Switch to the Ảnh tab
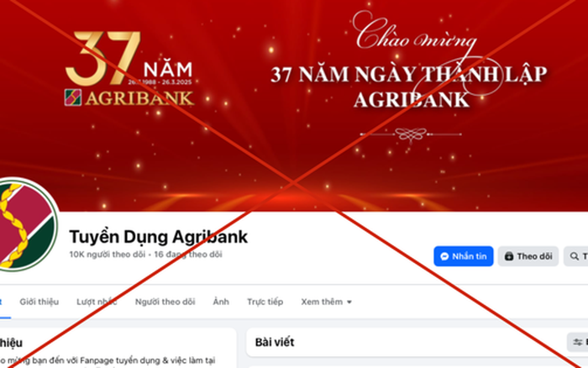588x368 pixels. click(x=221, y=302)
